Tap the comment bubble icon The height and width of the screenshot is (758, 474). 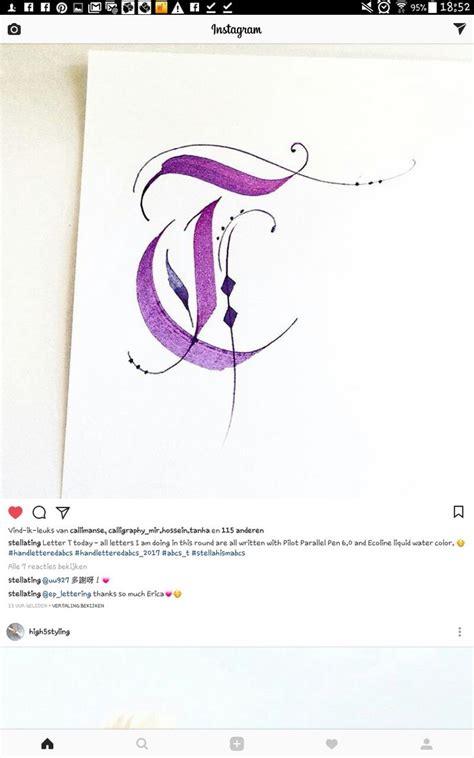(39, 512)
